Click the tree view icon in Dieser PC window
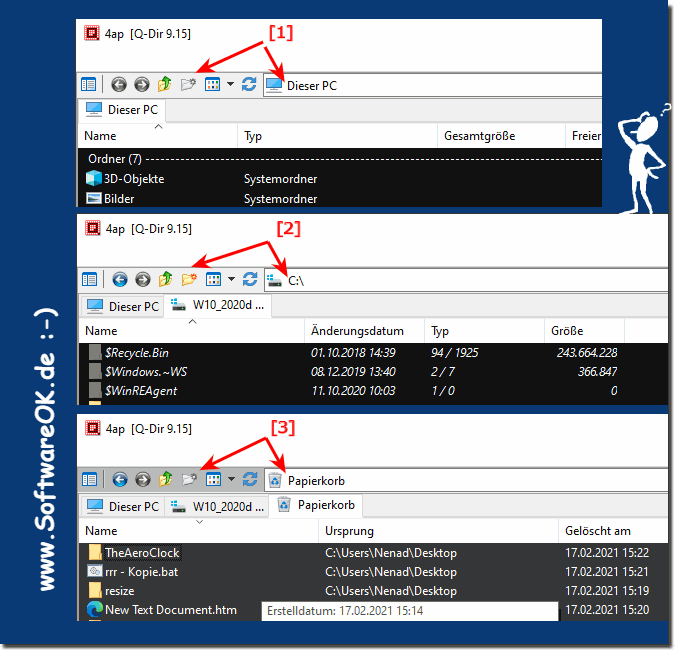675x651 pixels. 89,84
